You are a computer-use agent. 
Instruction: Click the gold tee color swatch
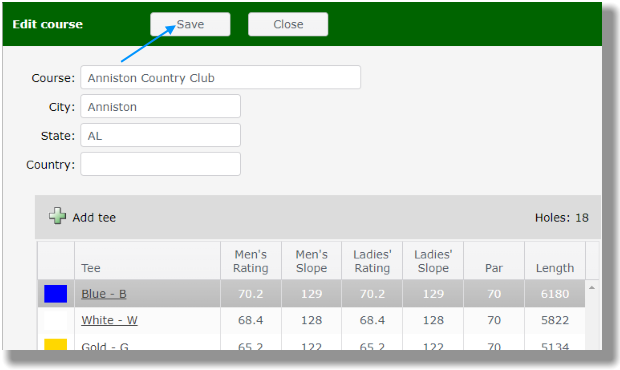55,344
